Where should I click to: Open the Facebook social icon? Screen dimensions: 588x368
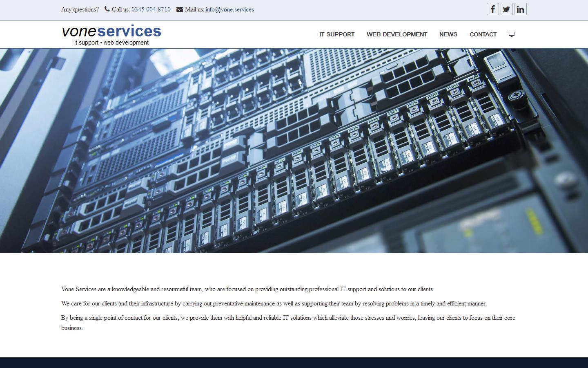(492, 9)
